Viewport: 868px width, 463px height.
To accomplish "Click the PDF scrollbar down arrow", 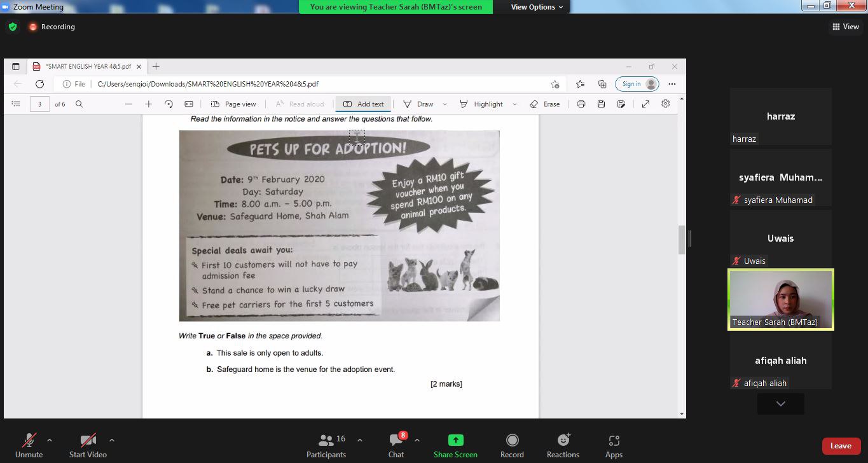I will tap(682, 414).
